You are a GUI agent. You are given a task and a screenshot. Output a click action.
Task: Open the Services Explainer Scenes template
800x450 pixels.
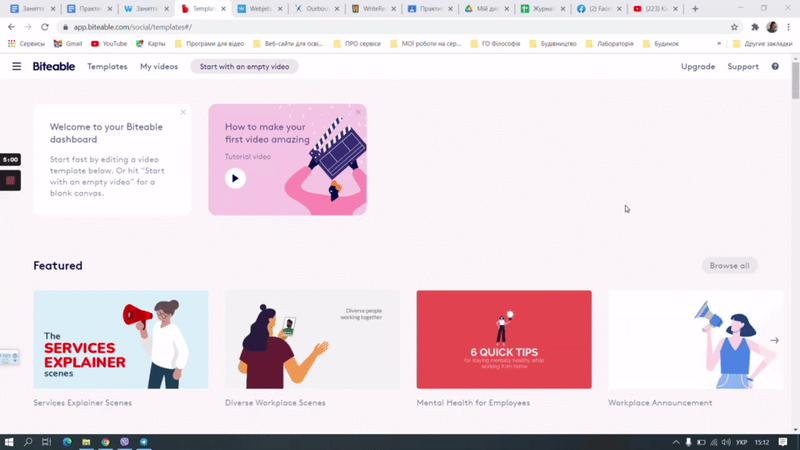(x=121, y=340)
